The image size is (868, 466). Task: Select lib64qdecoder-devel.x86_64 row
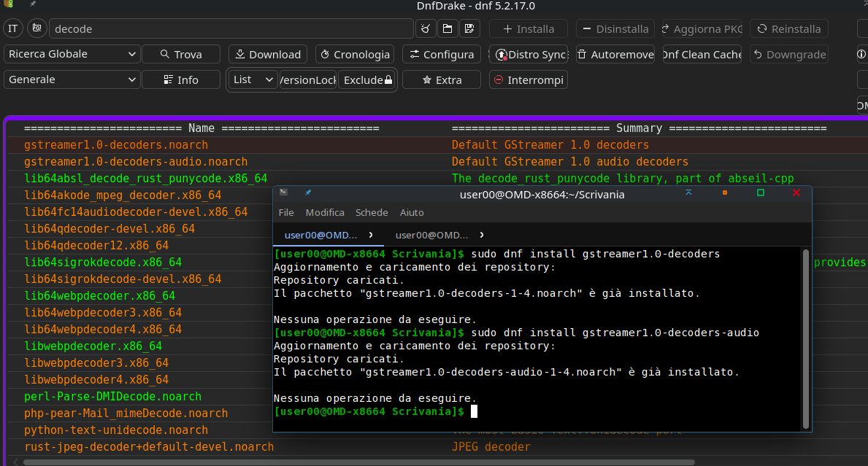[x=109, y=229]
